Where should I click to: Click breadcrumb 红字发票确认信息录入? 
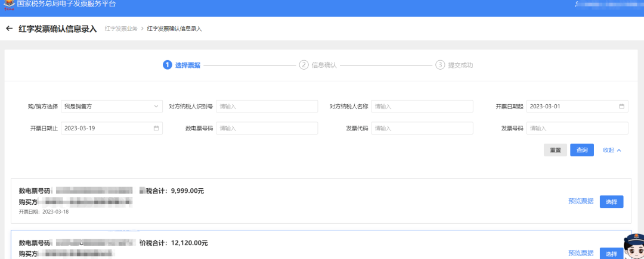pos(174,29)
